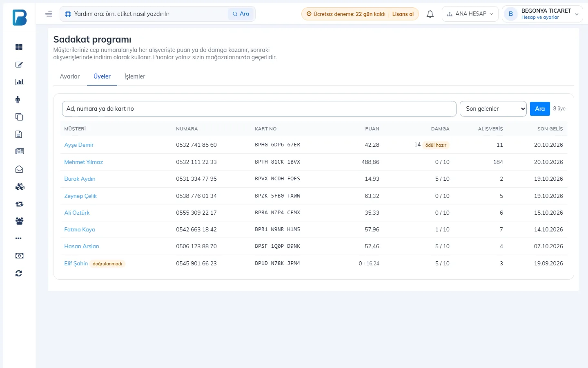Open customer Ayşe Demir

[x=79, y=145]
